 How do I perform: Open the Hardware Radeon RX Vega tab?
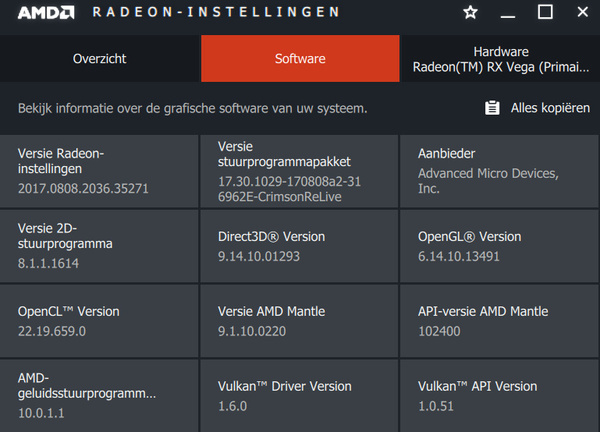pyautogui.click(x=501, y=59)
